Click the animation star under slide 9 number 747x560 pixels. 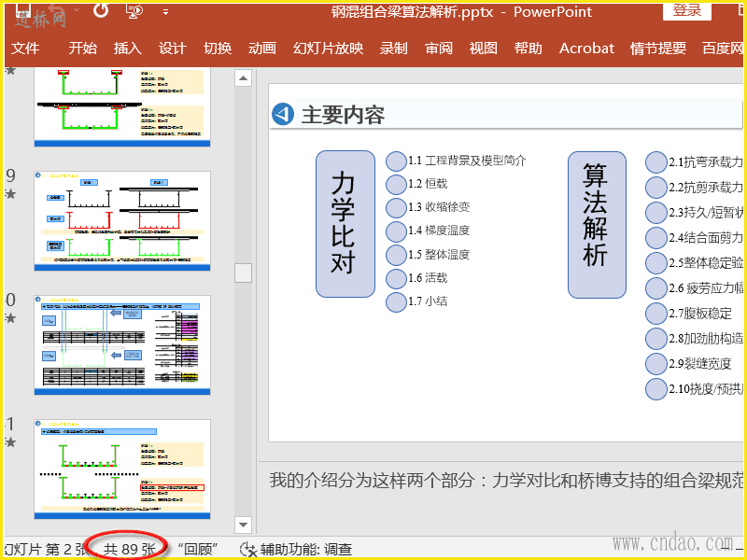click(x=10, y=194)
